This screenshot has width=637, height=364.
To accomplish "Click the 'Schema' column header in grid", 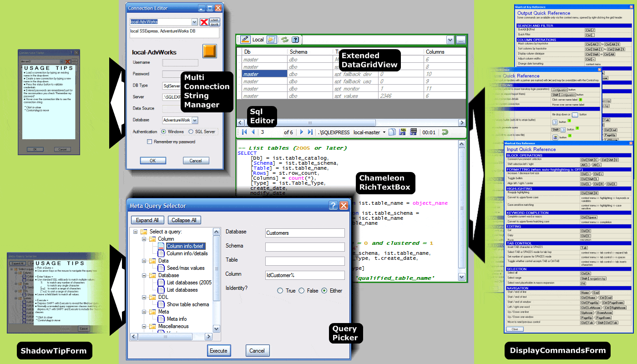I will pos(310,52).
